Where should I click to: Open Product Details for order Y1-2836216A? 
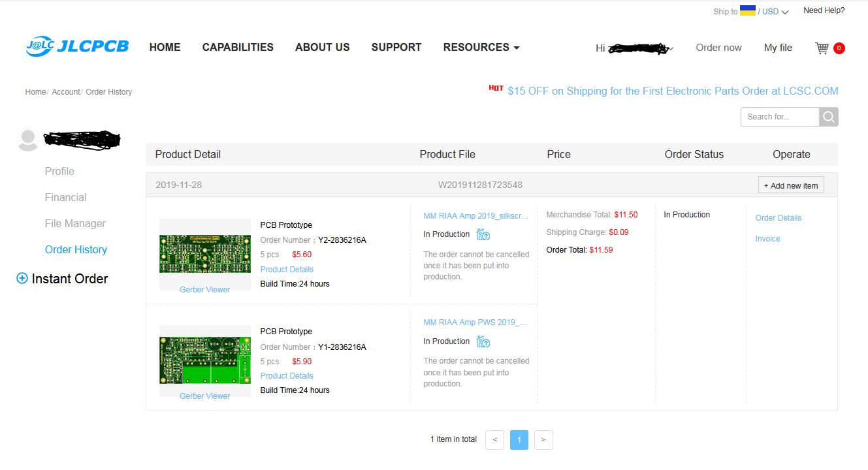287,375
